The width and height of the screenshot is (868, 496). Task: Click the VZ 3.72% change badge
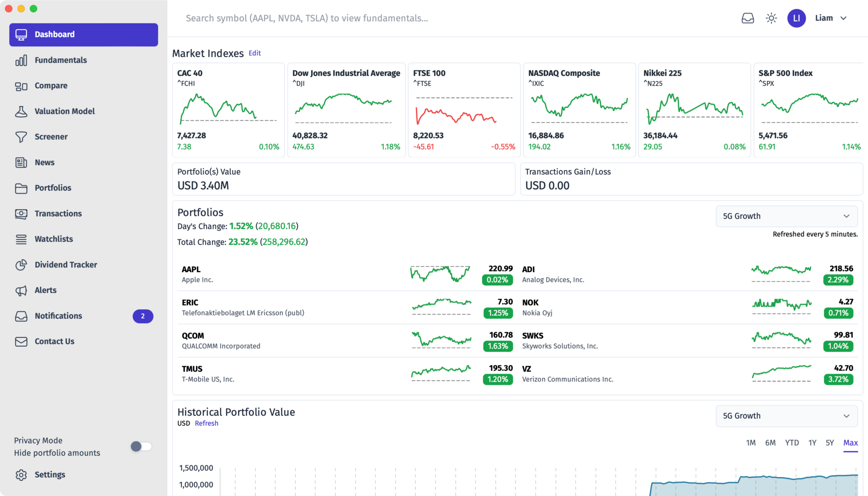[838, 379]
